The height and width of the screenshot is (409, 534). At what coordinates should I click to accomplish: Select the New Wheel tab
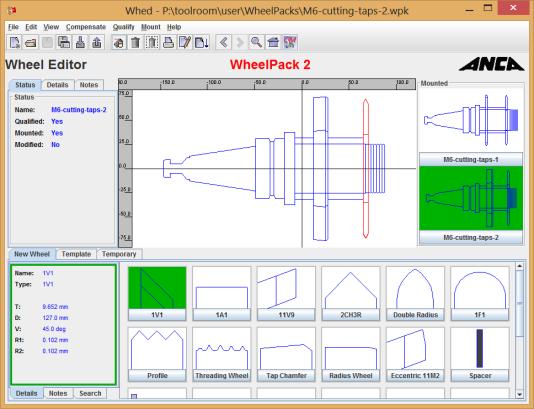32,254
